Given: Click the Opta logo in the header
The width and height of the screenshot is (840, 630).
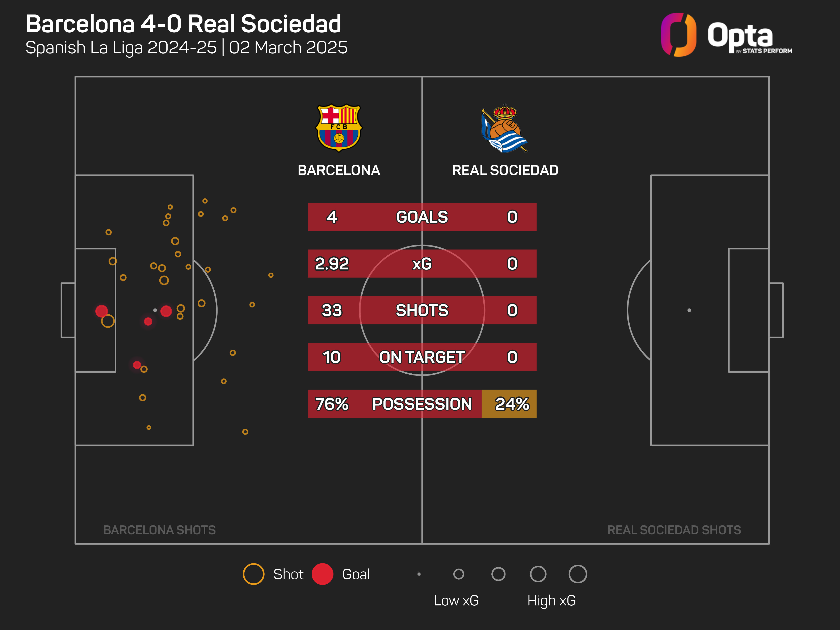Looking at the screenshot, I should pos(726,35).
